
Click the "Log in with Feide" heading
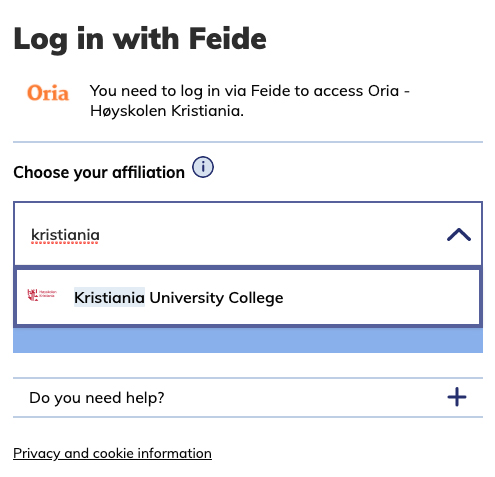pyautogui.click(x=140, y=39)
